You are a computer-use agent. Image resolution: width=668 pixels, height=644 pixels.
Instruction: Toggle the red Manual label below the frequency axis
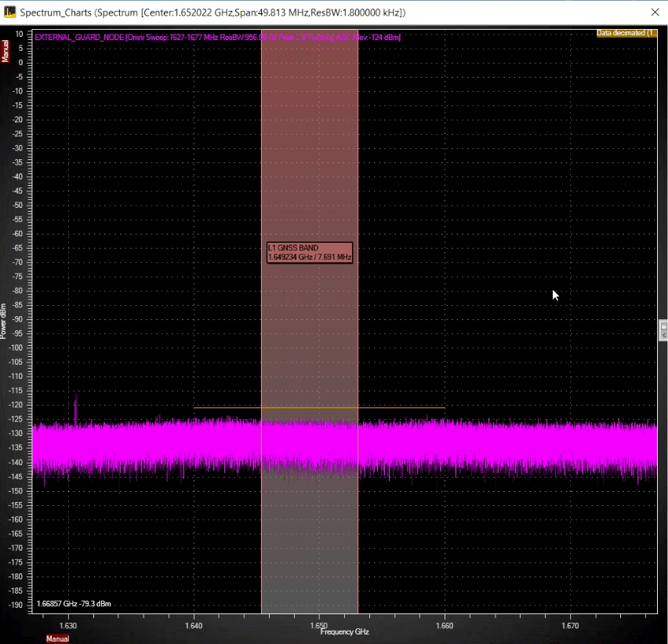tap(57, 639)
